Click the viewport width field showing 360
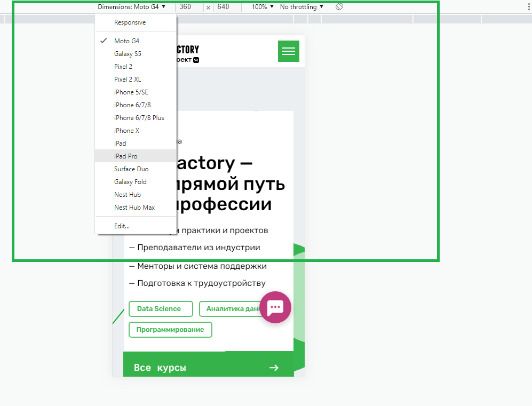The width and height of the screenshot is (532, 406). [189, 7]
